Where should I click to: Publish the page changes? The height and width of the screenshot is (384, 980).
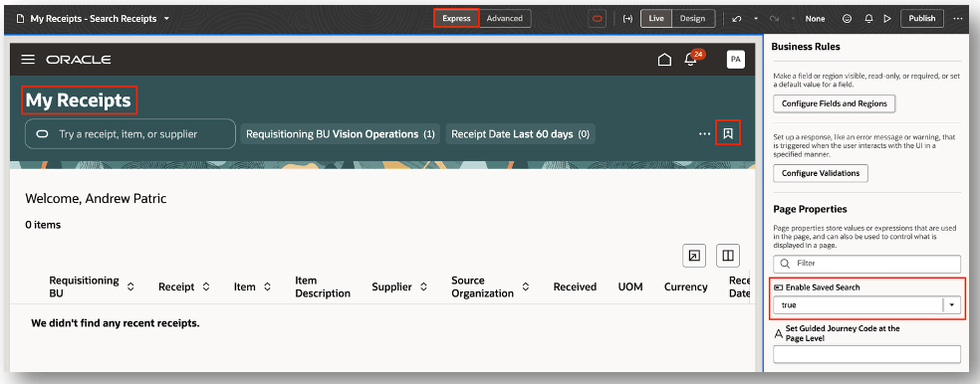click(922, 19)
